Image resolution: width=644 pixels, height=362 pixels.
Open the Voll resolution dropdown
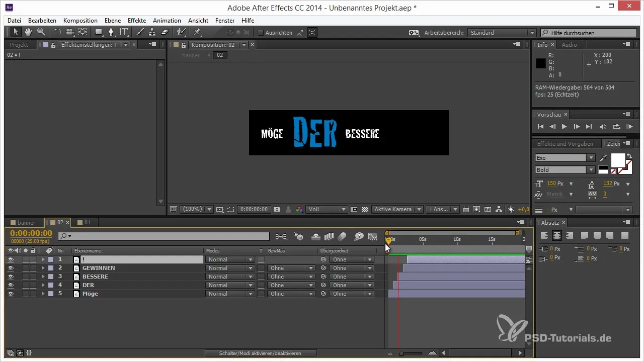point(327,209)
